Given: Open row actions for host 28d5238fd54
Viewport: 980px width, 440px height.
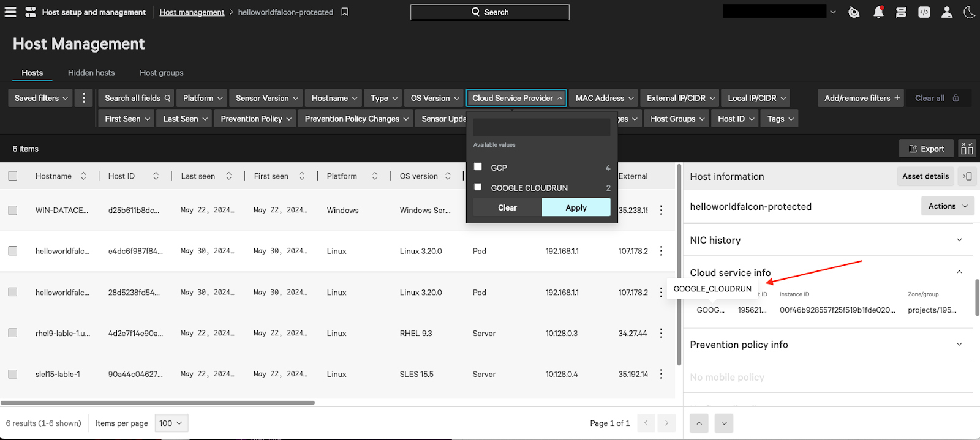Looking at the screenshot, I should [x=661, y=293].
